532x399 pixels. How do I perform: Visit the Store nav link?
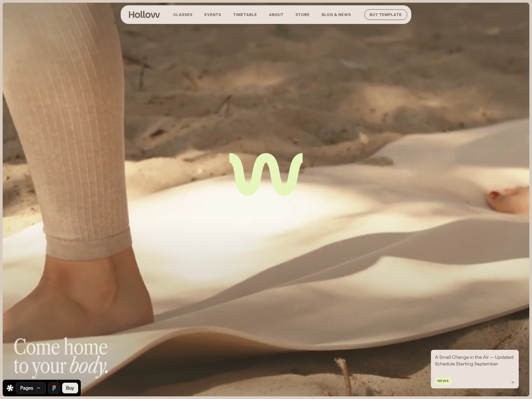point(303,14)
